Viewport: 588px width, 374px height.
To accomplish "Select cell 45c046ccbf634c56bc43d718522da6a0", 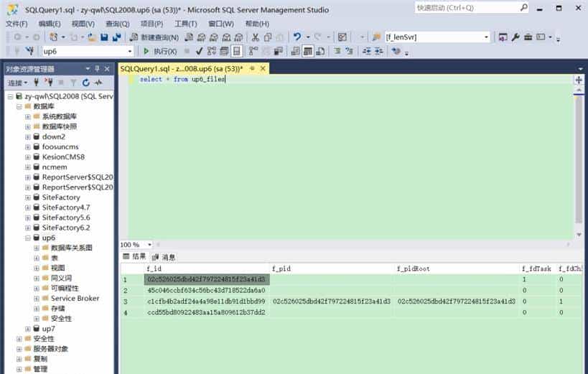I will pyautogui.click(x=207, y=290).
